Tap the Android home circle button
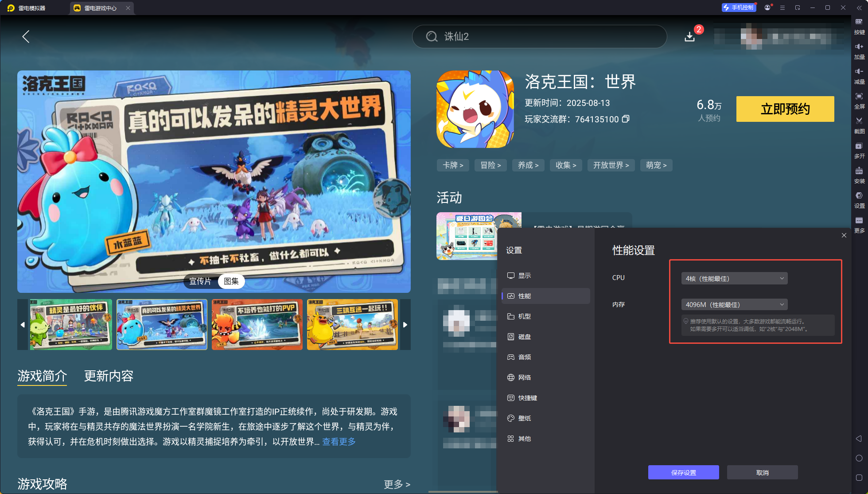 tap(859, 458)
